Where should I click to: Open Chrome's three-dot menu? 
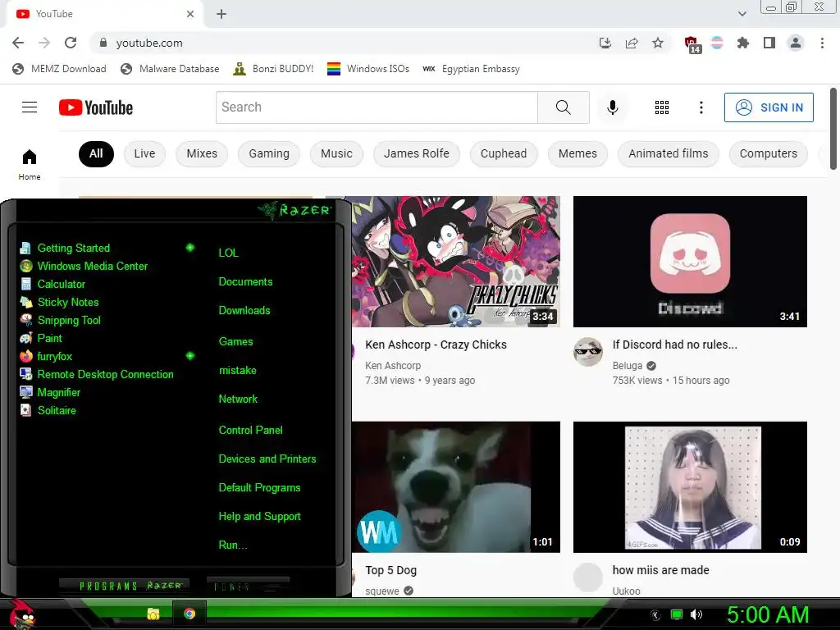tap(822, 43)
